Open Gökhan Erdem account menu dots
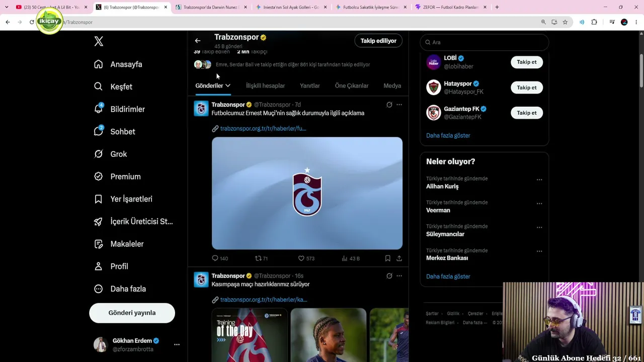 pos(177,344)
